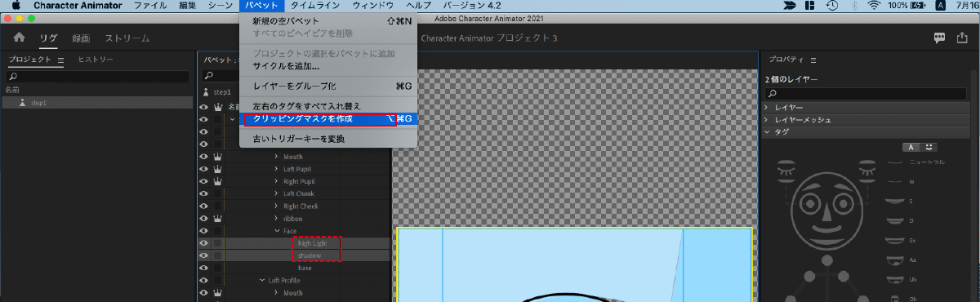
Task: Hide the Right Pupil layer
Action: (204, 181)
